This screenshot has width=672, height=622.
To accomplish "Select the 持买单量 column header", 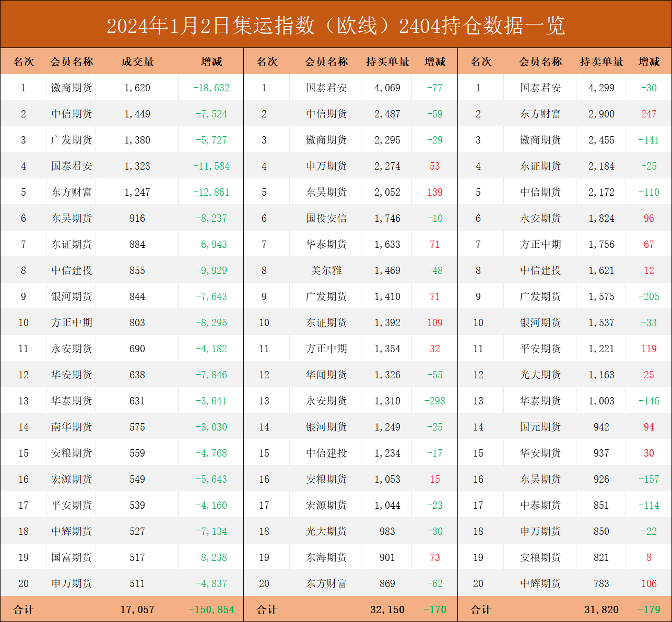I will pyautogui.click(x=387, y=62).
